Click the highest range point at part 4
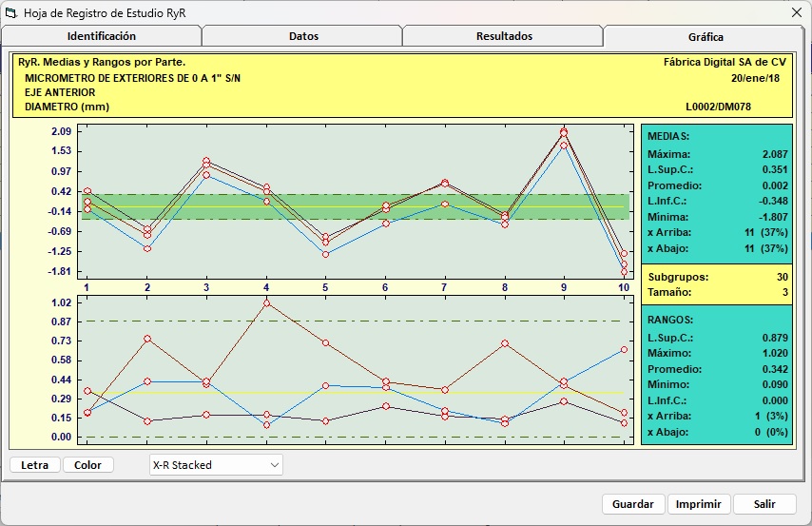 [266, 302]
